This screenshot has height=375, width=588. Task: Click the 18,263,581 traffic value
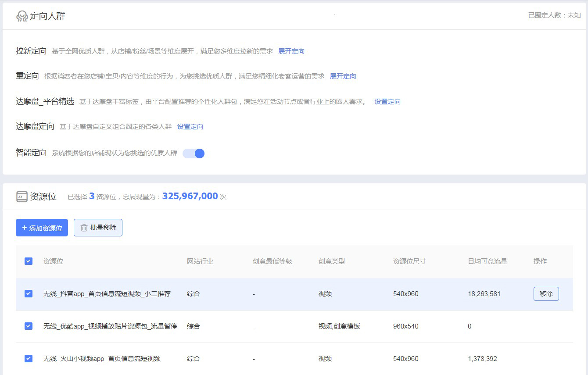coord(484,293)
